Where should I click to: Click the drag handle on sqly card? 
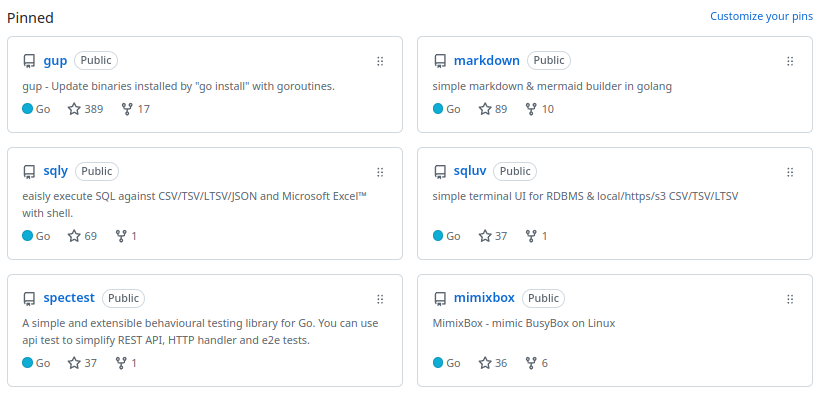(380, 172)
